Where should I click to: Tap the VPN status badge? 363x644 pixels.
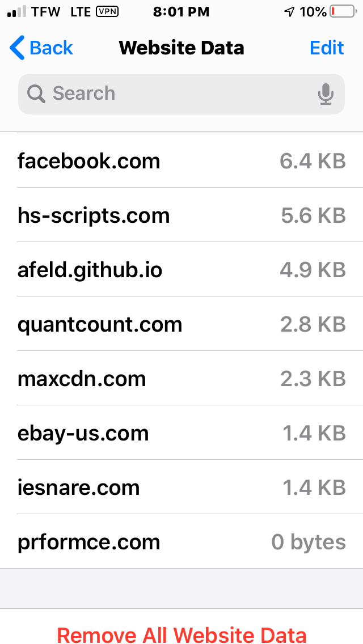click(108, 11)
